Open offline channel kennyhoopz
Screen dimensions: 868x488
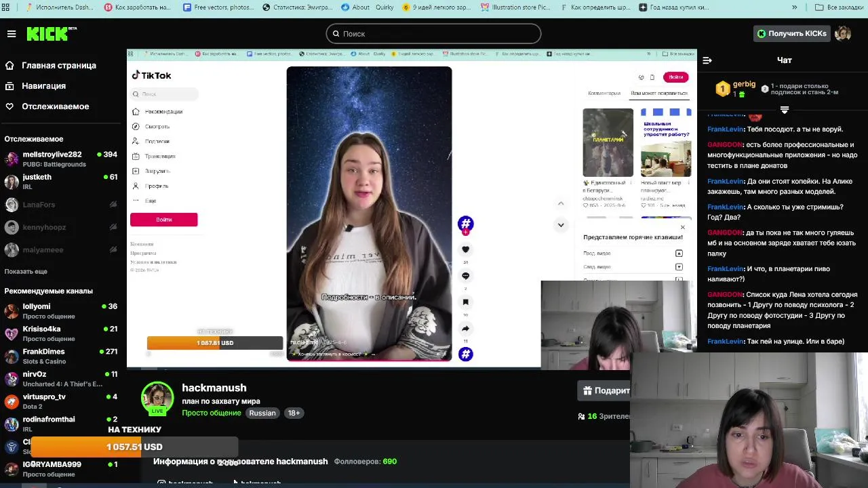pos(62,227)
